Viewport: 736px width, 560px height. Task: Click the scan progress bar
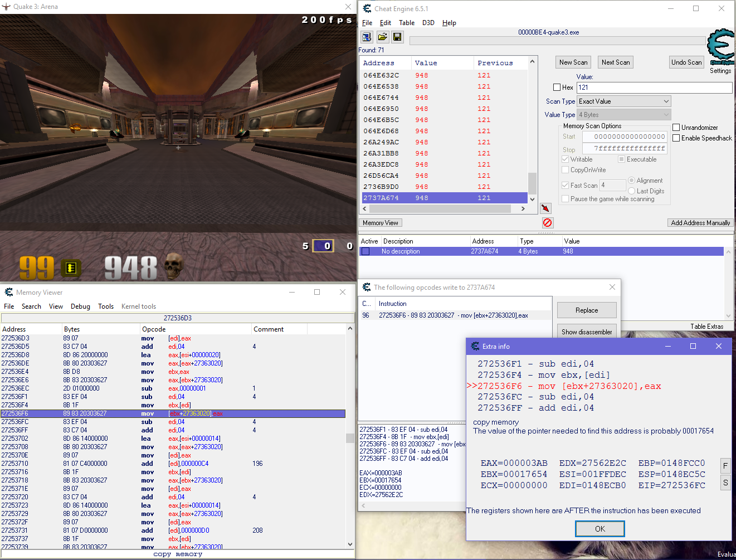[558, 41]
